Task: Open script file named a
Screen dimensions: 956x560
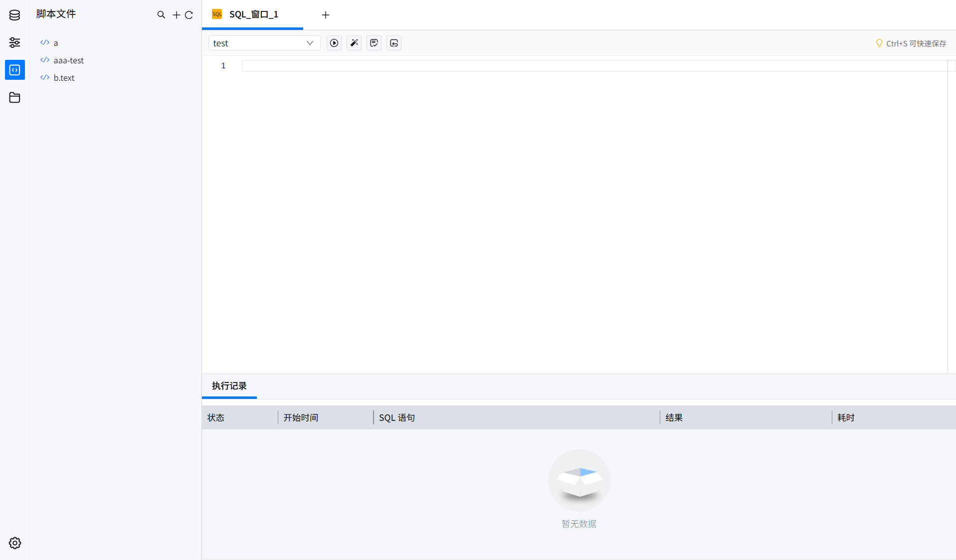Action: pyautogui.click(x=56, y=43)
